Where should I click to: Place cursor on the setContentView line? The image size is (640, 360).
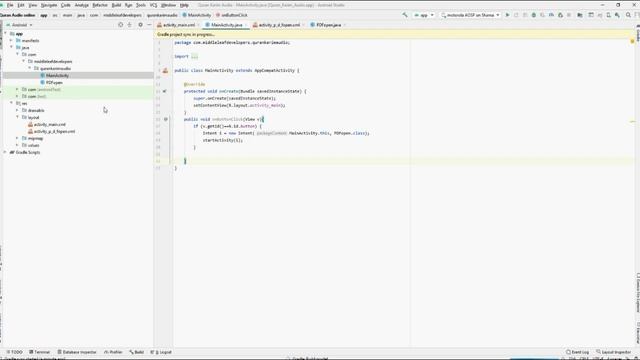click(x=239, y=105)
